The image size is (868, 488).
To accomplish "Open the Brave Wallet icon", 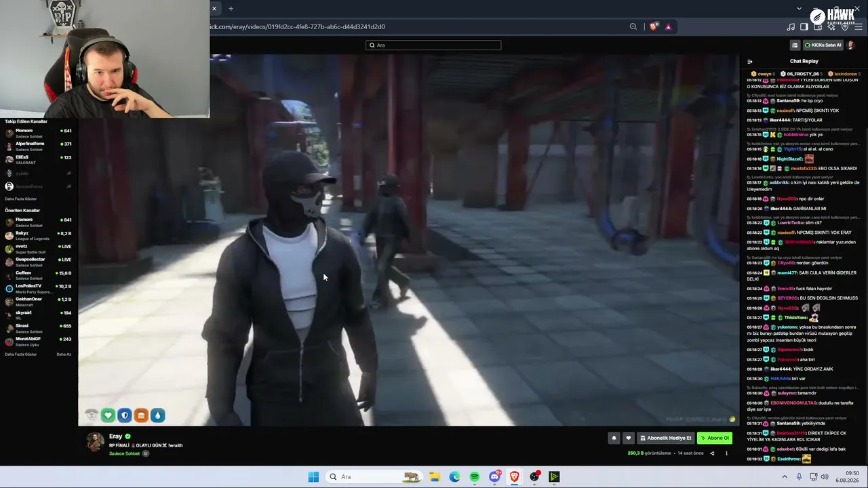I will pyautogui.click(x=818, y=26).
